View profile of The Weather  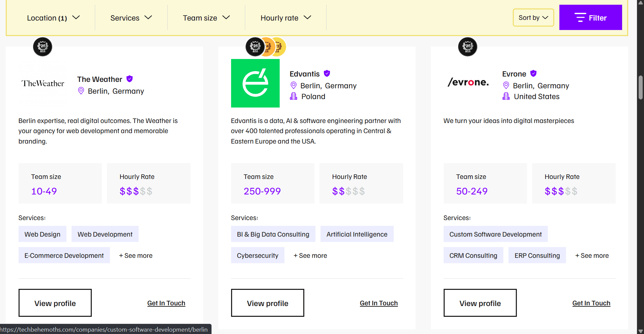(55, 303)
